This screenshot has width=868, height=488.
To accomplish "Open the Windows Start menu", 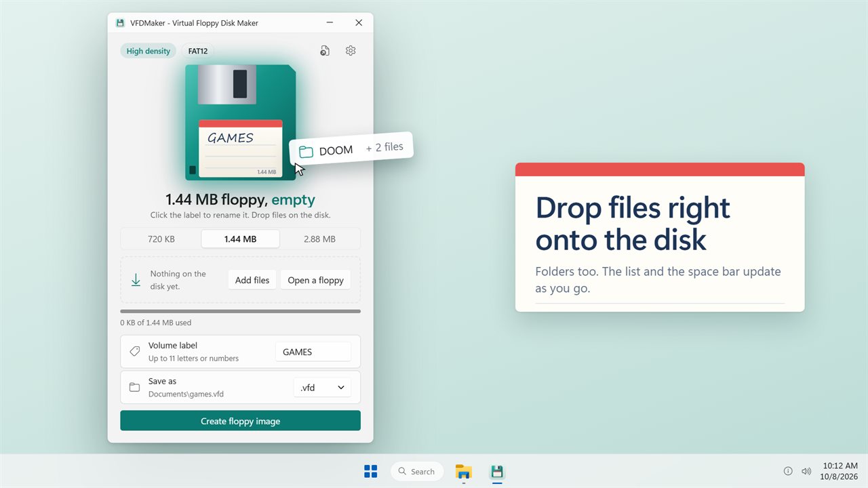I will [371, 471].
